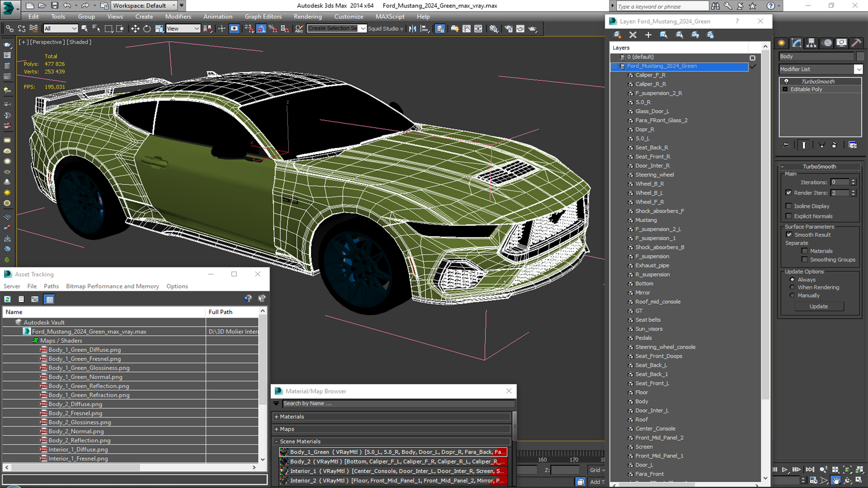Open the Create Selection Set dropdown

coord(363,28)
